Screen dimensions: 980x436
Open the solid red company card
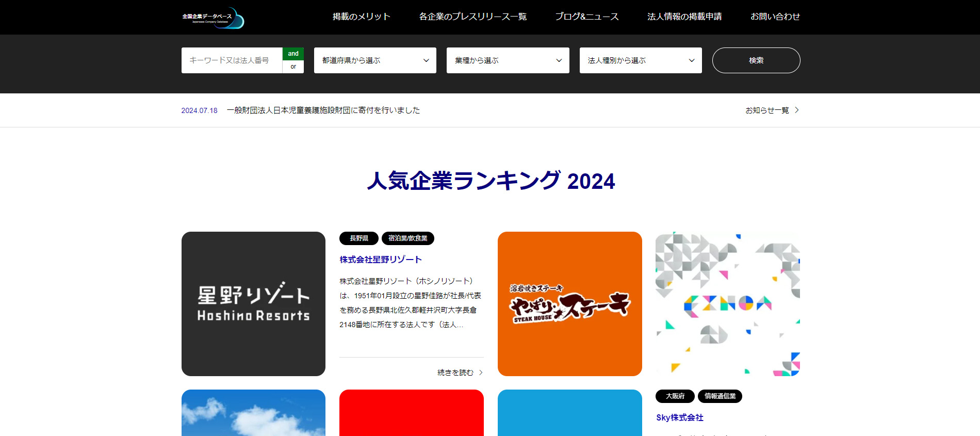(x=412, y=413)
